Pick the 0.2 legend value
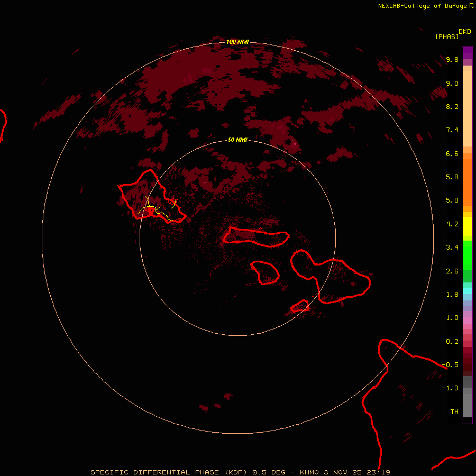This screenshot has height=476, width=476. (x=452, y=342)
